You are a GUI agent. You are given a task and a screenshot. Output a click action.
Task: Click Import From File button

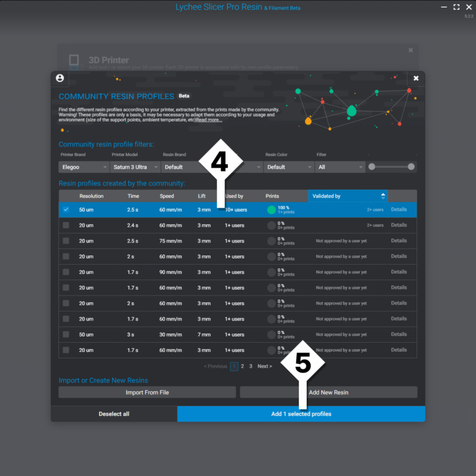tap(148, 392)
